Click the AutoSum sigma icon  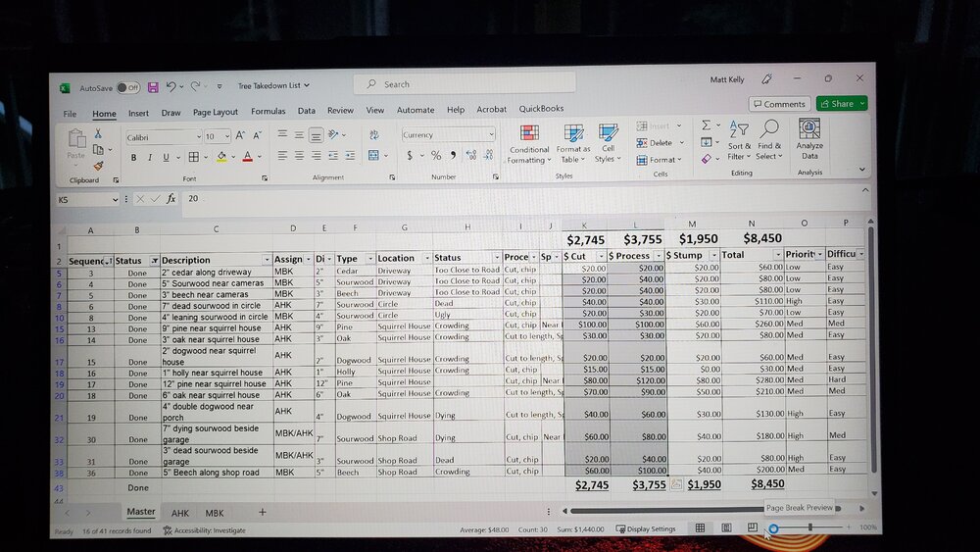coord(706,125)
